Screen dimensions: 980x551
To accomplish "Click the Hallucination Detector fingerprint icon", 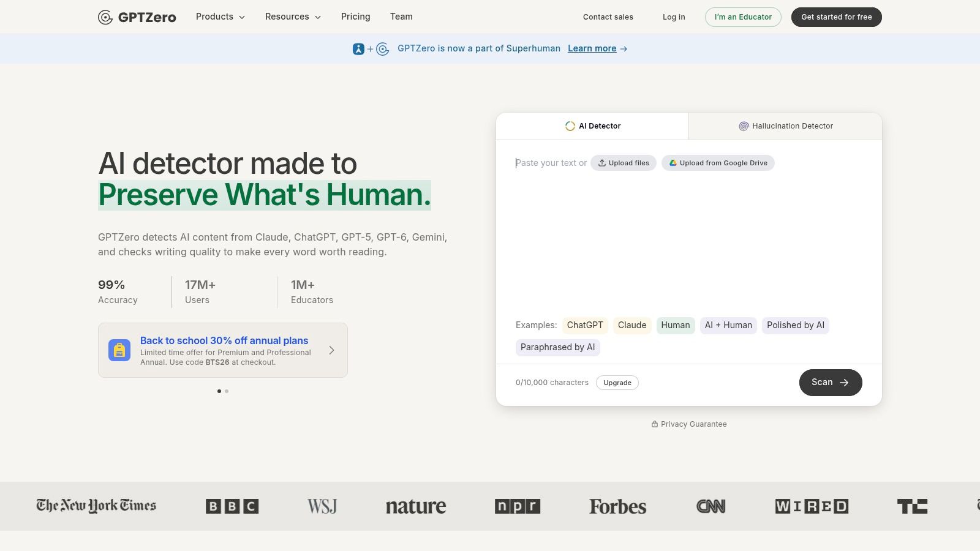I will (744, 126).
